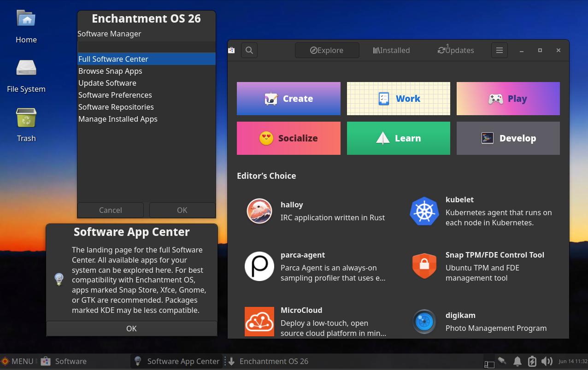This screenshot has height=370, width=588.
Task: Click the MicroCloud orange cloud icon
Action: (x=259, y=322)
